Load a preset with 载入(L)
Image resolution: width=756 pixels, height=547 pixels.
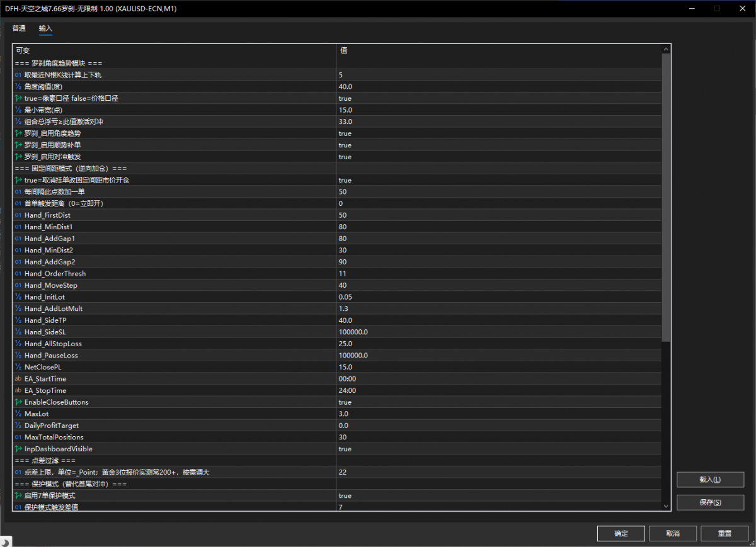click(710, 480)
